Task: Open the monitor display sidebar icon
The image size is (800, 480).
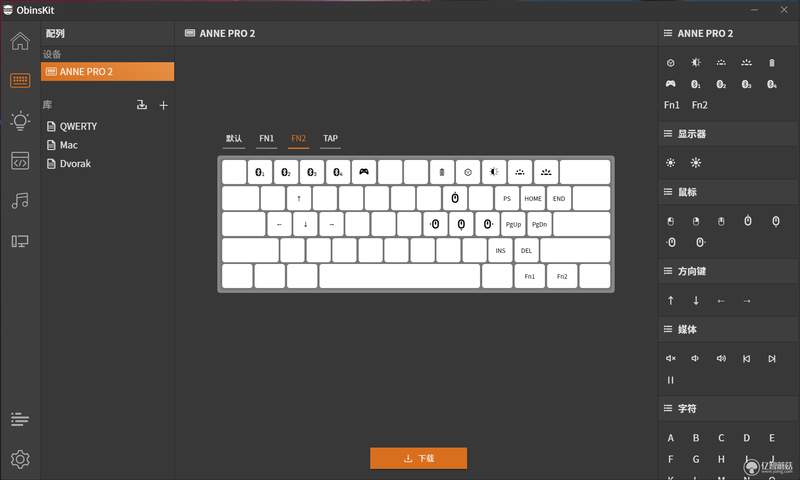Action: pos(20,241)
